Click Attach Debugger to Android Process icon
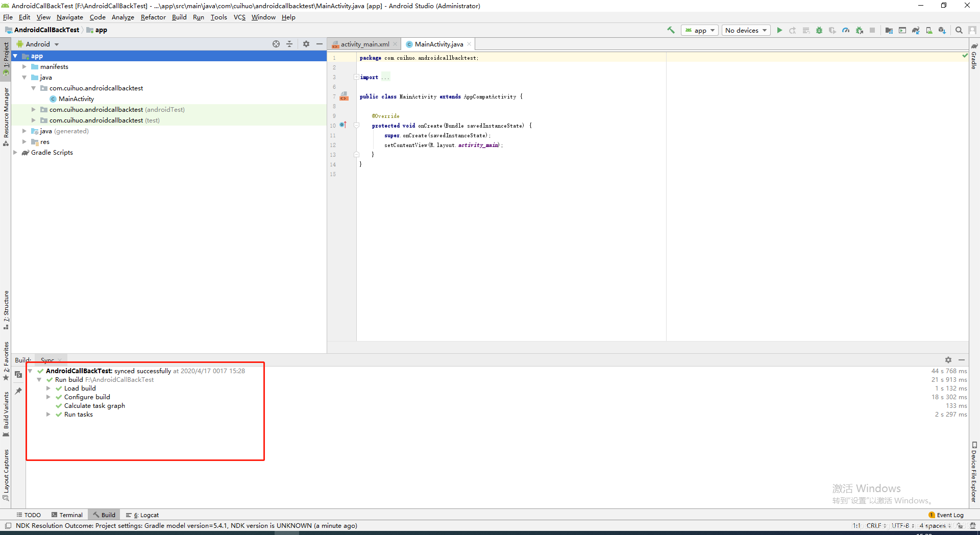 [860, 30]
